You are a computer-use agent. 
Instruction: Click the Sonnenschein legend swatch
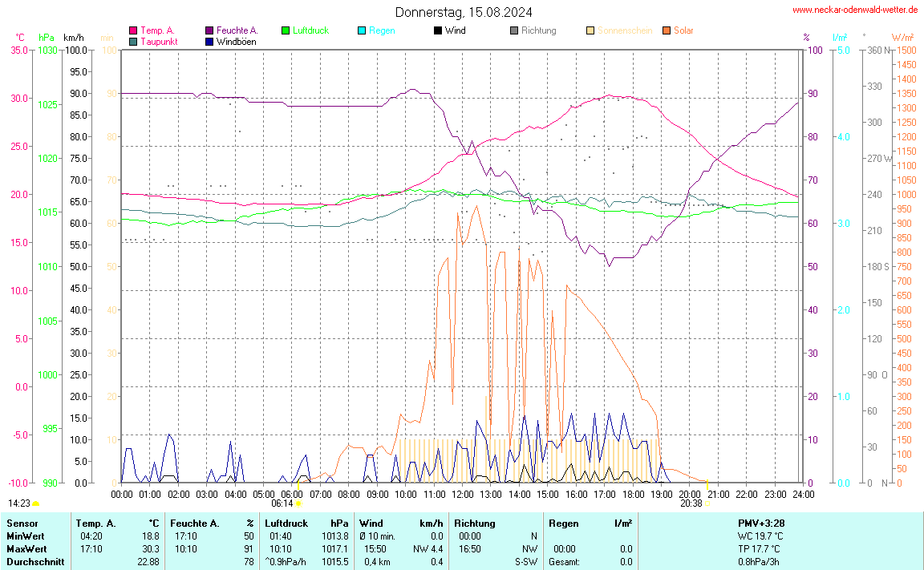(590, 30)
